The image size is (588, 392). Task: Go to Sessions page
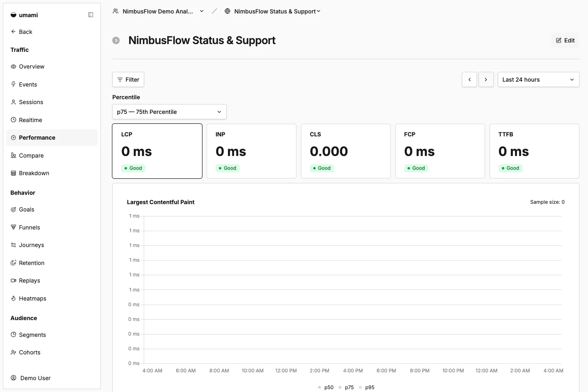[x=52, y=102]
